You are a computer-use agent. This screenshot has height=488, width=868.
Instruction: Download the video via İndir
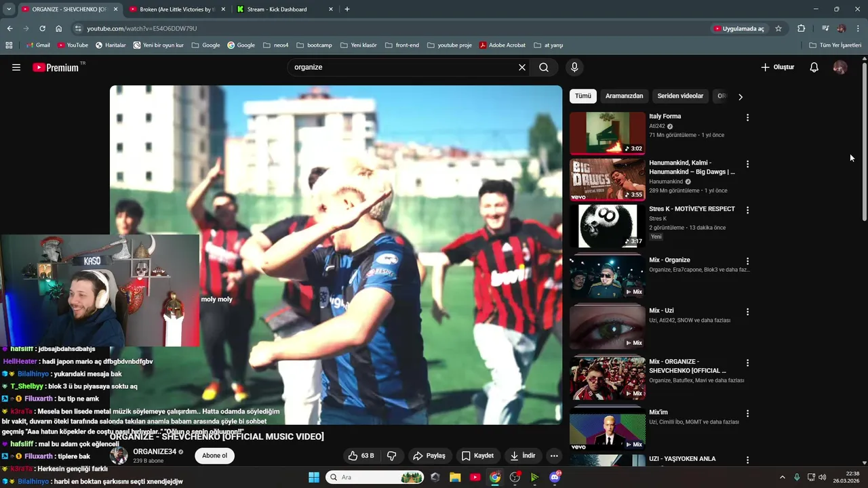pyautogui.click(x=523, y=455)
